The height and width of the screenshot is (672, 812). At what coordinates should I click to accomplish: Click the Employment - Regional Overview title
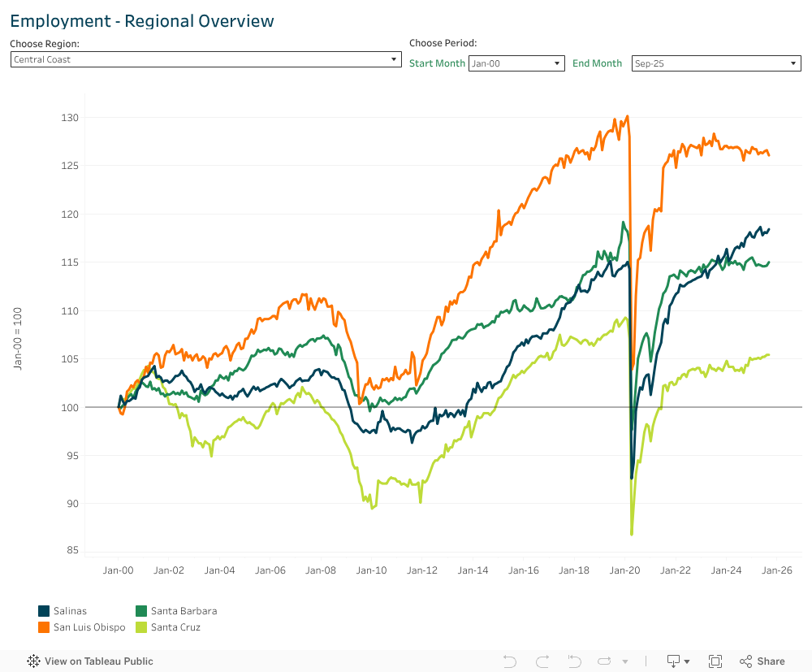click(x=142, y=21)
